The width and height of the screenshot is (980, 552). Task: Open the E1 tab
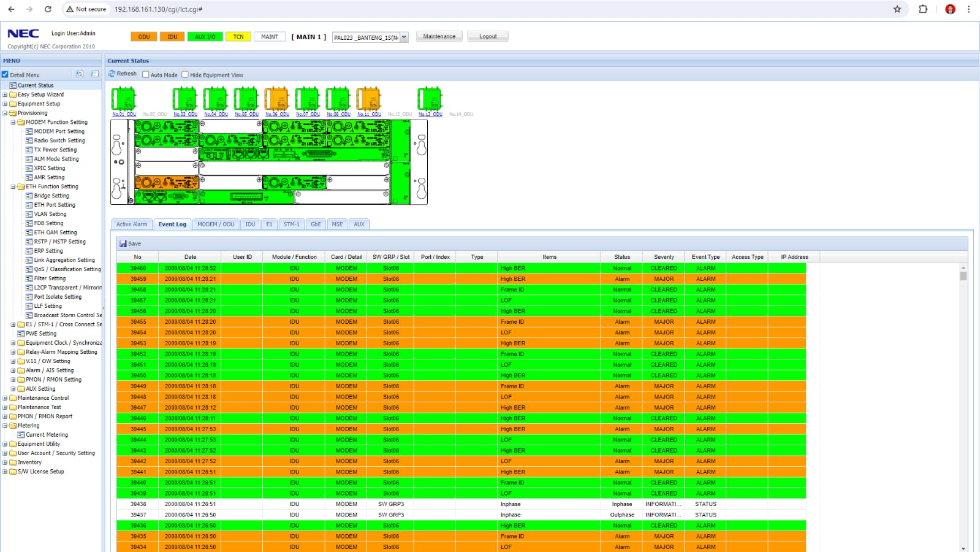pyautogui.click(x=269, y=224)
